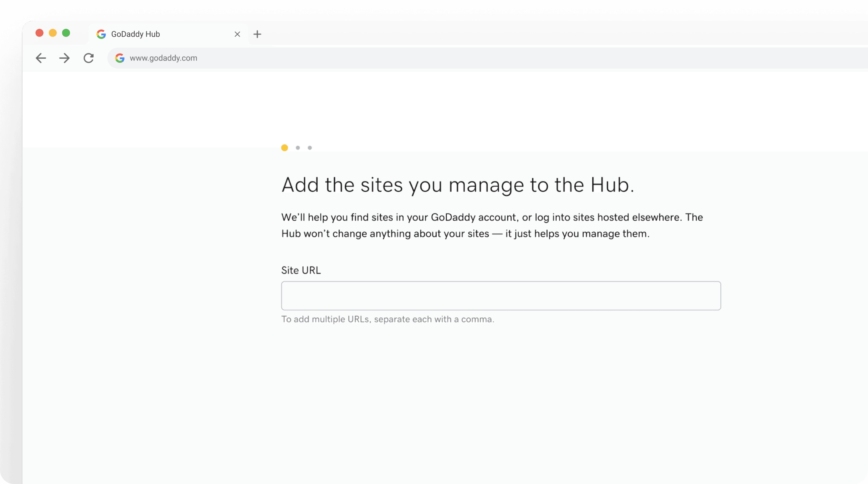Click the paragraph starting 'We'll help you find sites'
Viewport: 868px width, 484px height.
click(x=492, y=225)
